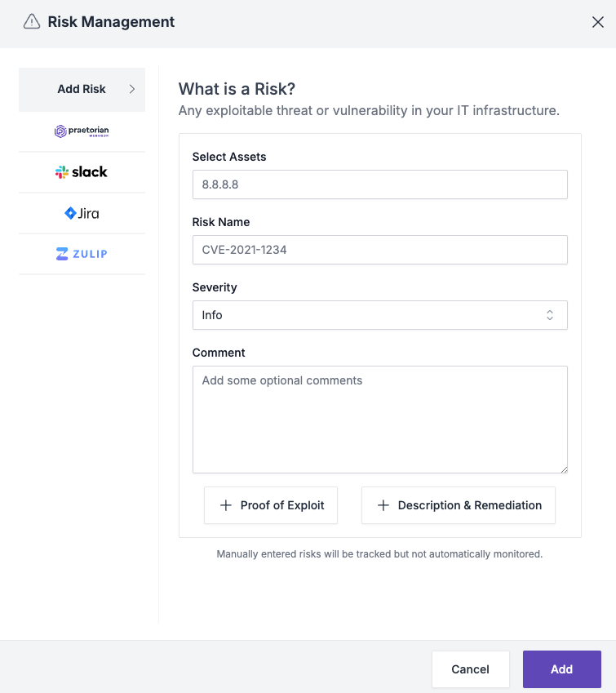Click Cancel to dismiss the form
This screenshot has height=693, width=616.
[470, 669]
